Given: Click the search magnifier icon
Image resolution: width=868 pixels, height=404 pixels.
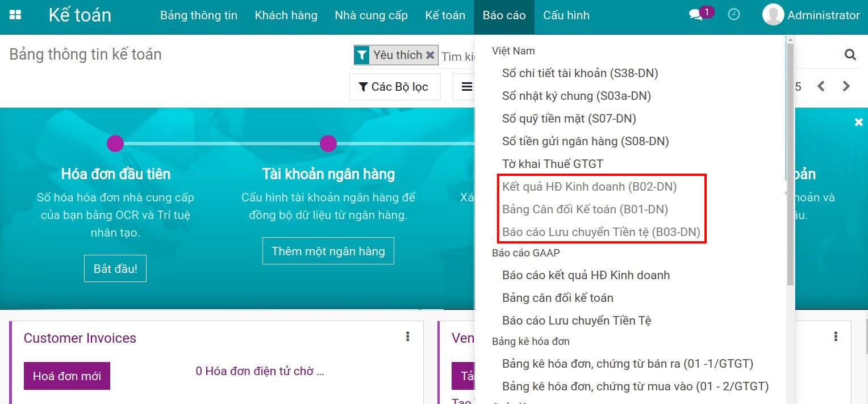Looking at the screenshot, I should pos(850,54).
